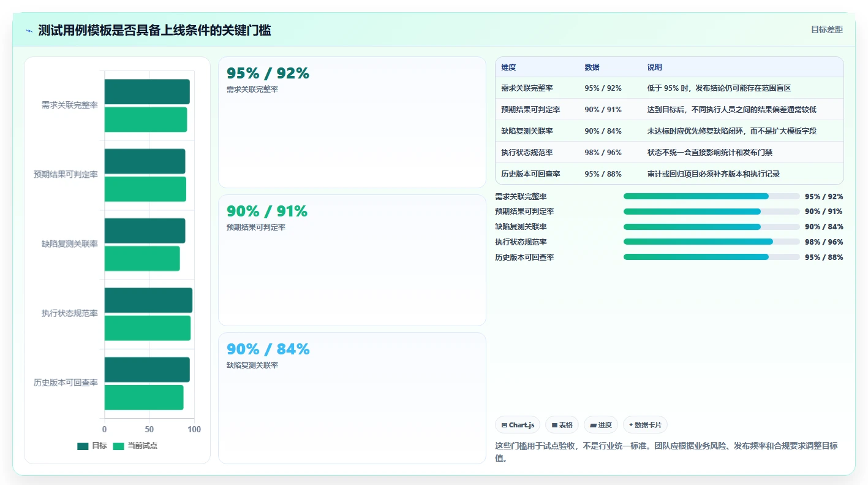868x485 pixels.
Task: Click the large 95% / 92% card value
Action: [268, 74]
